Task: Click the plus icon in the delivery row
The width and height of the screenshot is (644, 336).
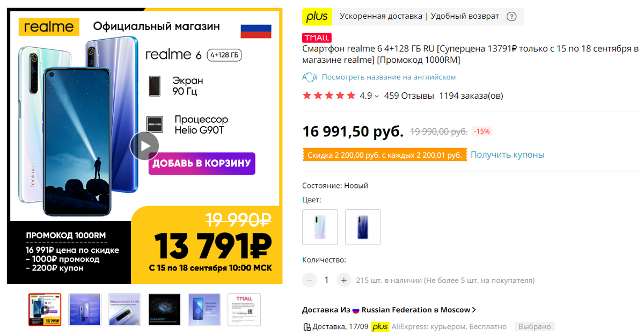Action: 380,326
